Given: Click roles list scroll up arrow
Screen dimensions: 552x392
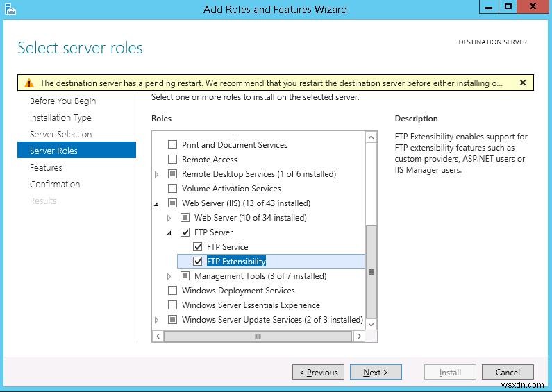Looking at the screenshot, I should pyautogui.click(x=371, y=137).
